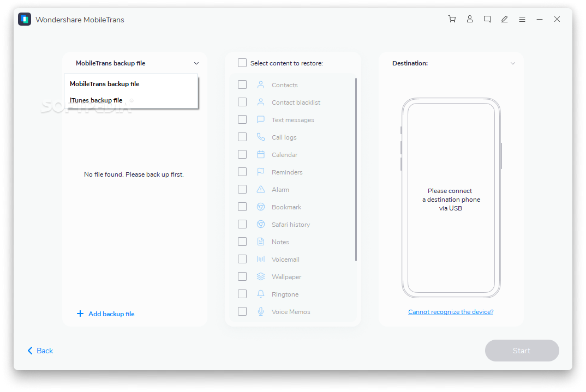Click the Safari history label

[291, 225]
